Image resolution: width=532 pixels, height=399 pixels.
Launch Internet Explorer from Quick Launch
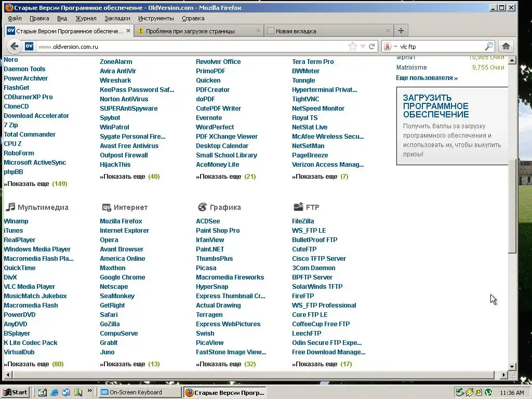pos(54,393)
